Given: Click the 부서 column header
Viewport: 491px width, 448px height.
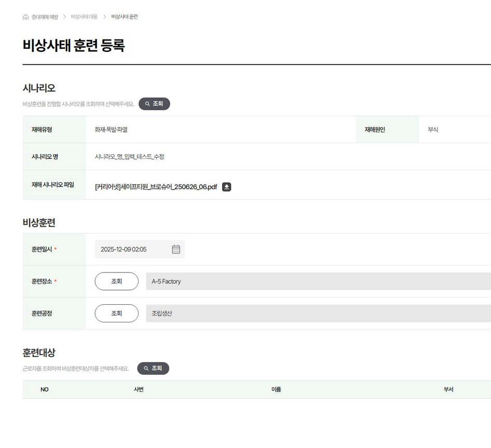Looking at the screenshot, I should pos(448,389).
